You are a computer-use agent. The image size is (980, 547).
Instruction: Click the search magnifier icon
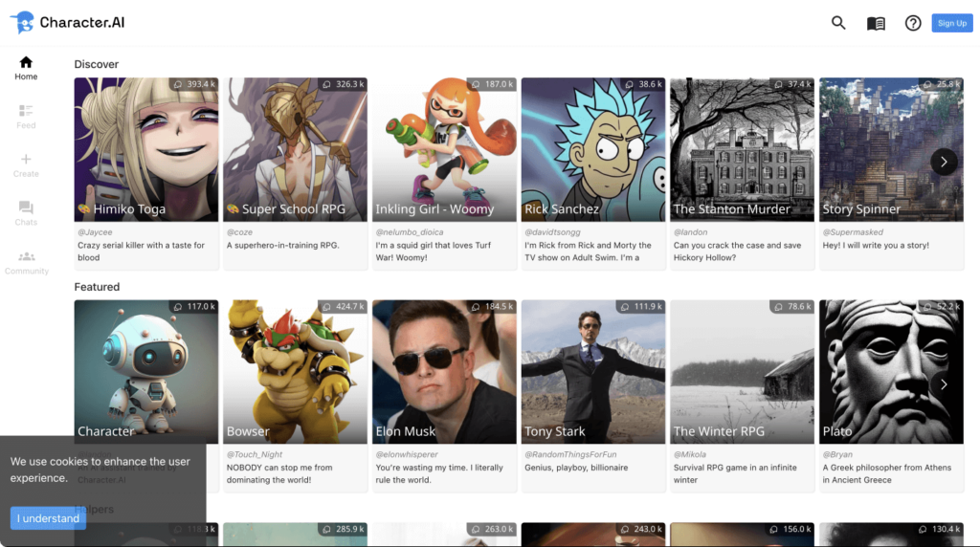[x=838, y=23]
